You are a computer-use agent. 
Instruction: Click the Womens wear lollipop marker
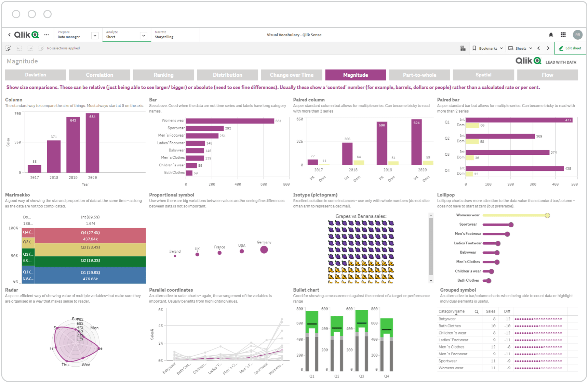[547, 216]
